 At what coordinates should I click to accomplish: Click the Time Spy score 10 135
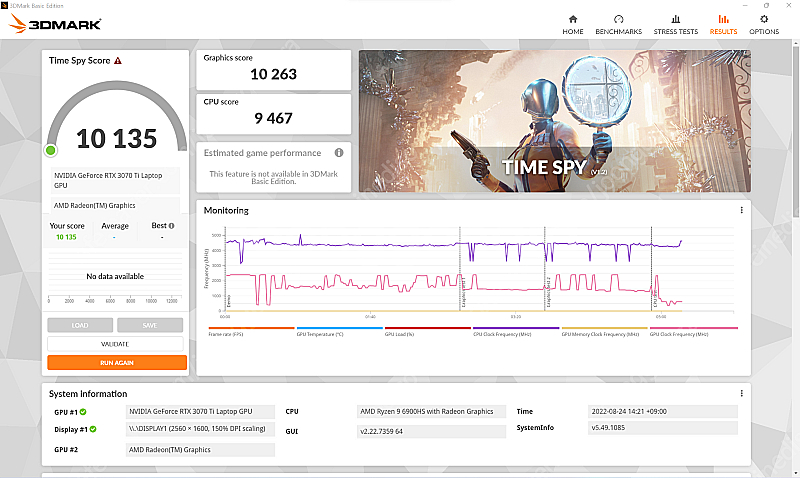(116, 139)
